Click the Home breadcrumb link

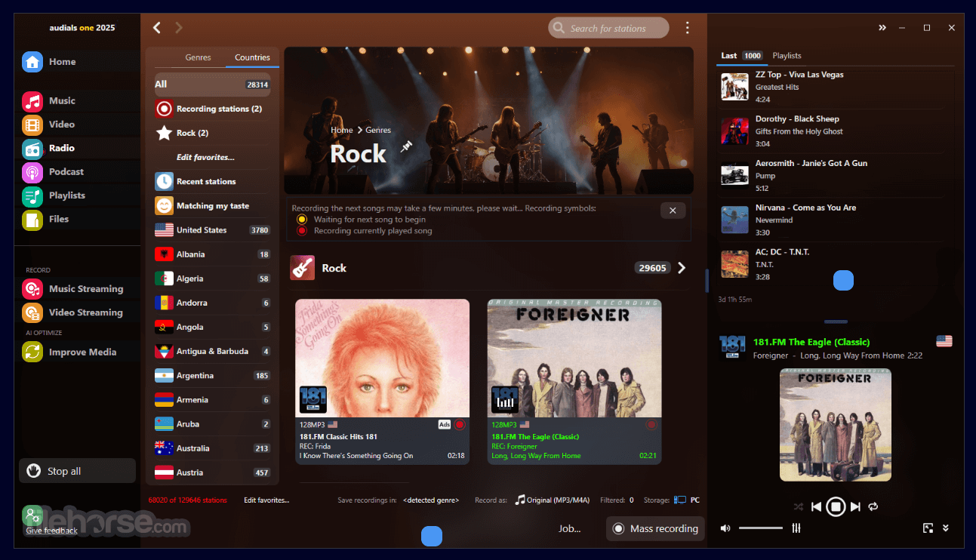click(x=342, y=130)
